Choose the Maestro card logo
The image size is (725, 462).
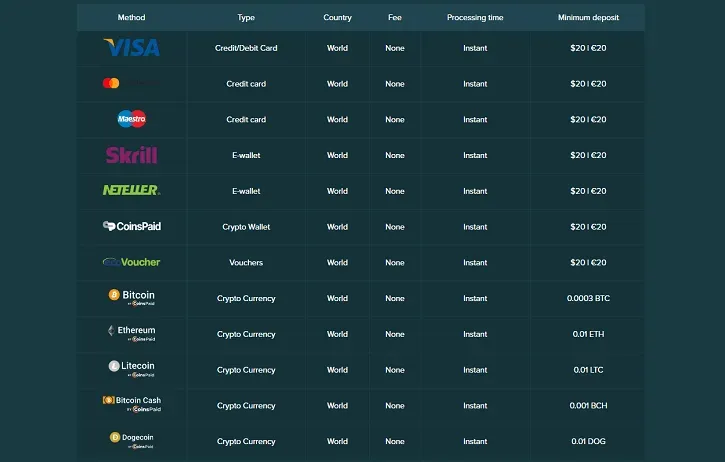[131, 119]
